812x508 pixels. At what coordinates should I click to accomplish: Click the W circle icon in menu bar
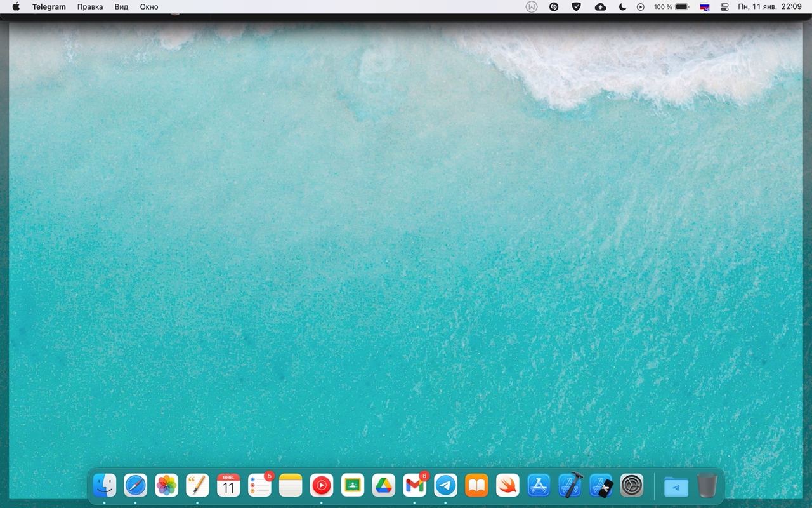[x=532, y=7]
